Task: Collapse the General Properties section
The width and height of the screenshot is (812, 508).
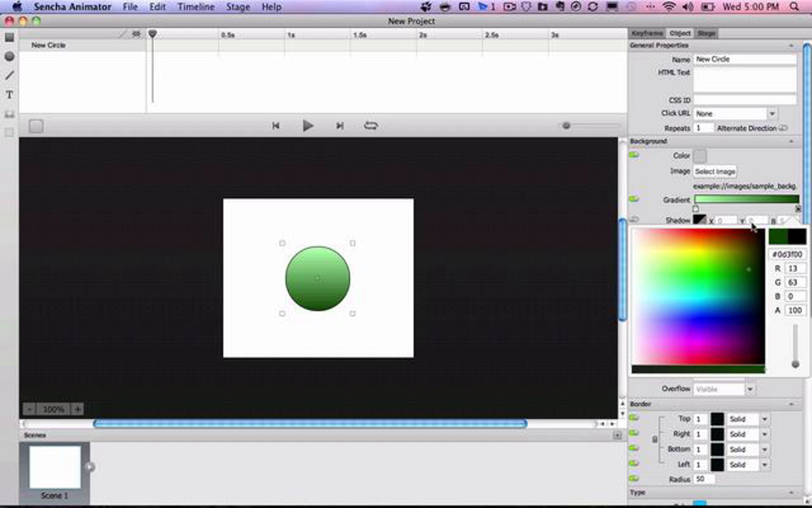Action: tap(791, 45)
